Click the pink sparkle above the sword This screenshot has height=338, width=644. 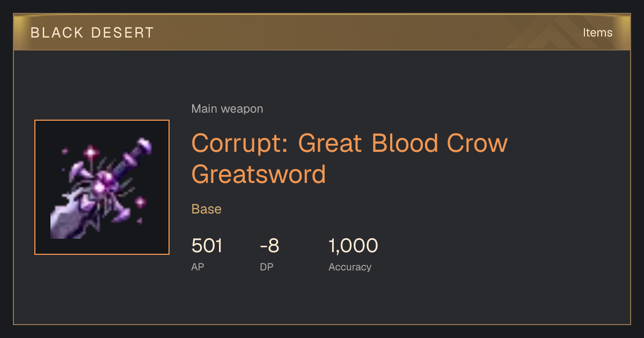91,152
